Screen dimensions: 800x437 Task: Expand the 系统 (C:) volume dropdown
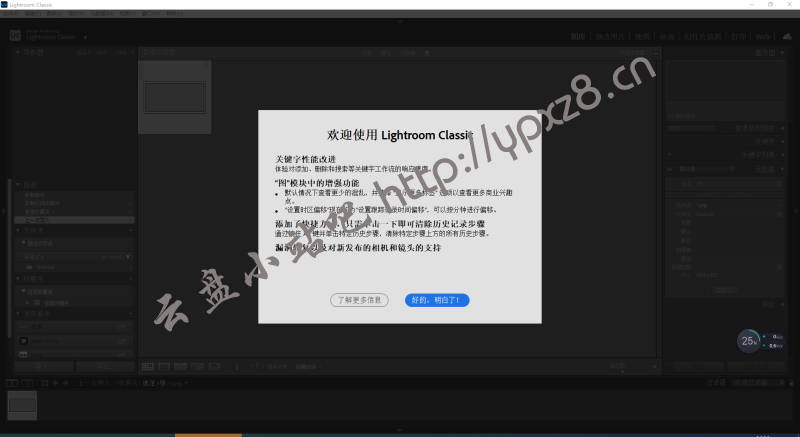128,257
